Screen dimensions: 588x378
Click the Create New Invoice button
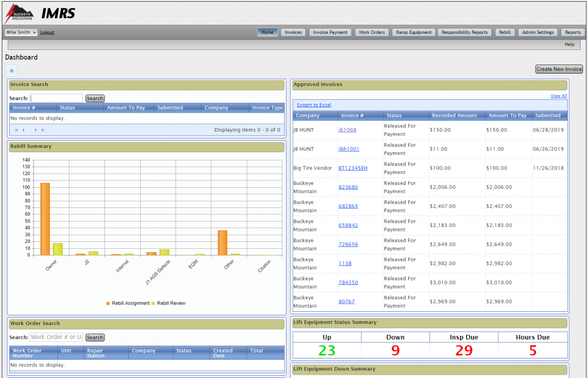[x=559, y=69]
